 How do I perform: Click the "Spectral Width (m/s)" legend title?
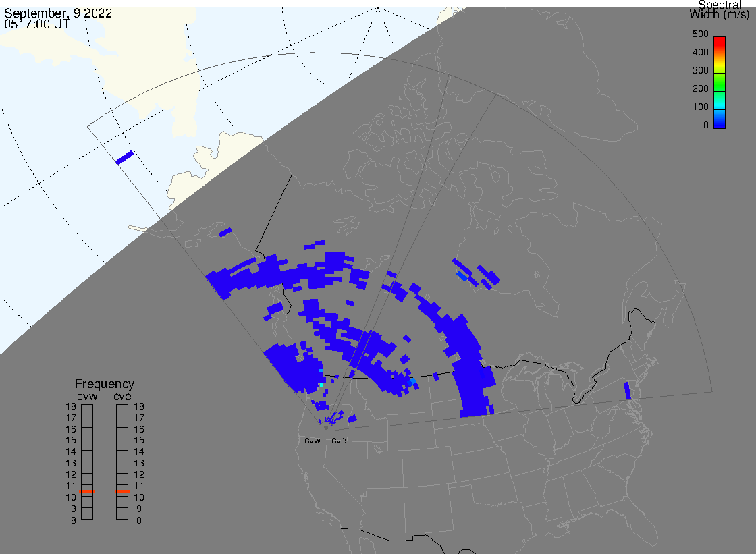coord(719,9)
